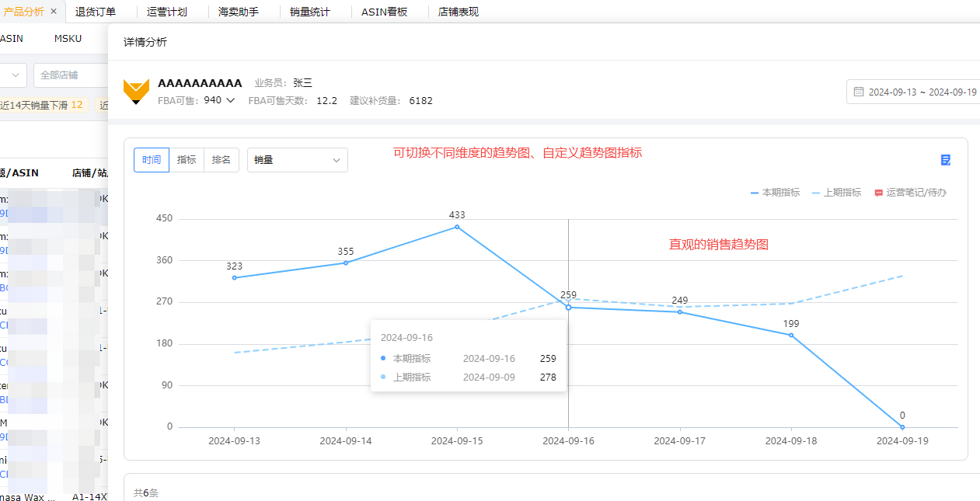The image size is (980, 501).
Task: Click the 199 data point on 2024-09-18
Action: click(791, 335)
